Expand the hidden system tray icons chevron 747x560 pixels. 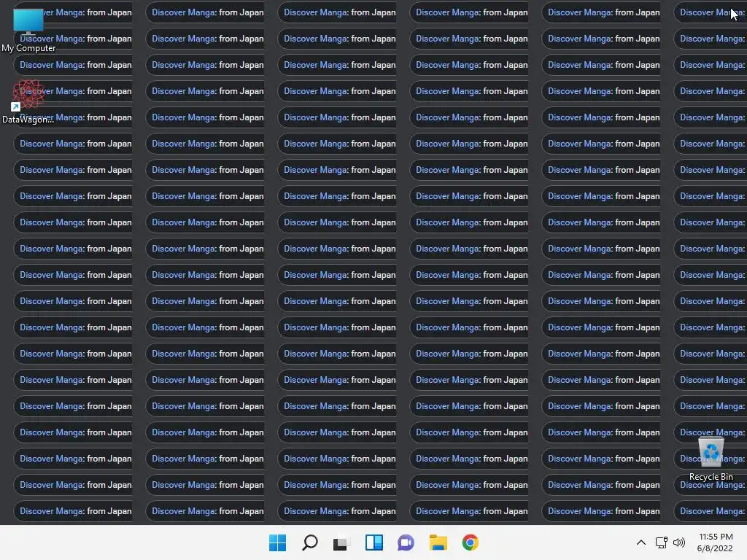(x=641, y=542)
